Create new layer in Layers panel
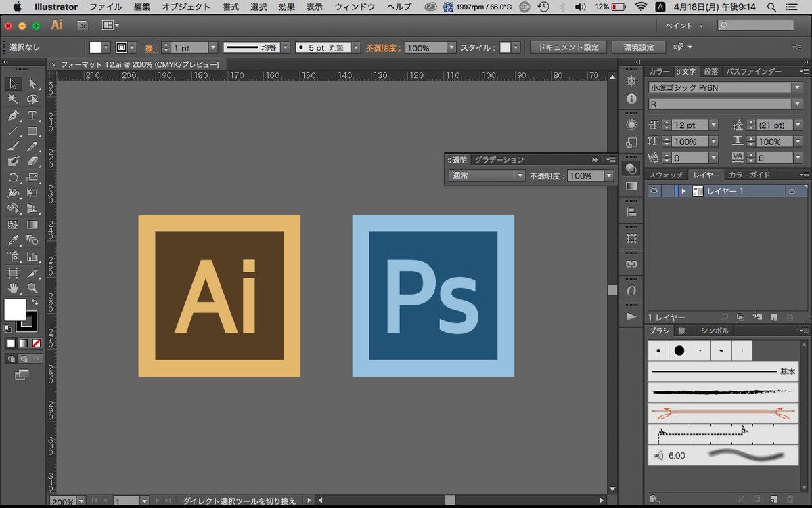Image resolution: width=812 pixels, height=508 pixels. click(773, 317)
